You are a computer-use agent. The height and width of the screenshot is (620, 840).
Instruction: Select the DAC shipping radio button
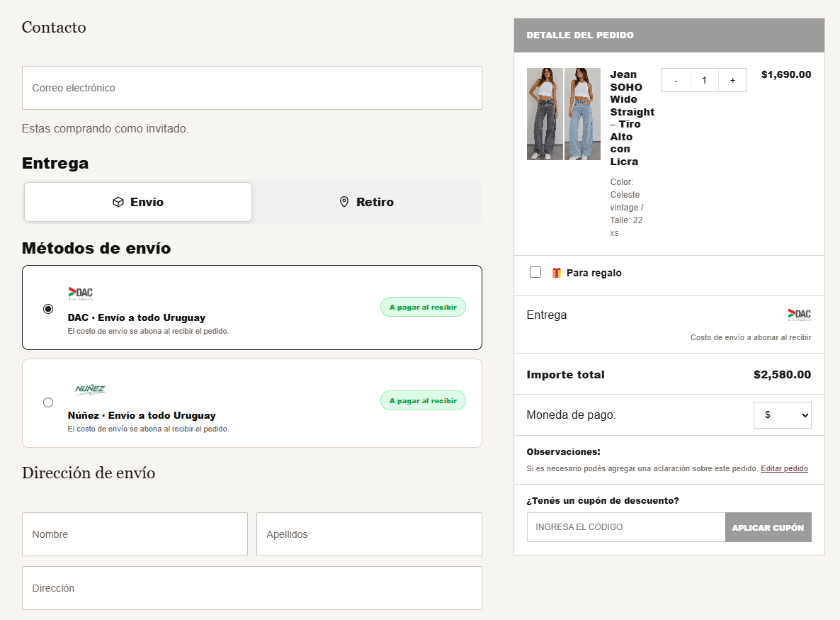[48, 309]
